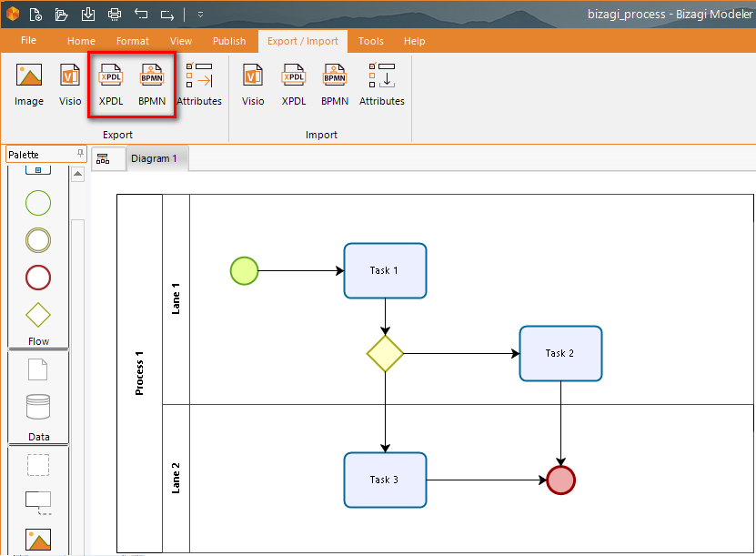Import a BPMN file
The height and width of the screenshot is (556, 756).
click(x=335, y=84)
